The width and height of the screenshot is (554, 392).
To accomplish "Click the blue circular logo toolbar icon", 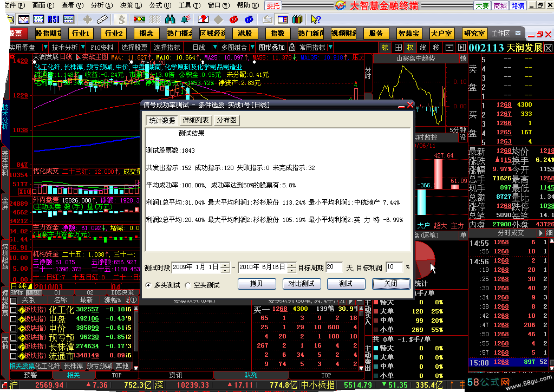I will [249, 19].
